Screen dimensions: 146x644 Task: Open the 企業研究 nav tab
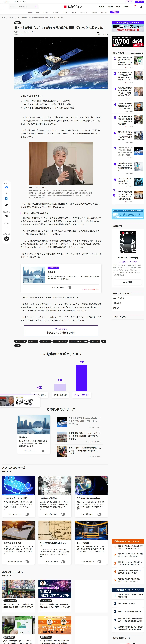click(x=94, y=12)
